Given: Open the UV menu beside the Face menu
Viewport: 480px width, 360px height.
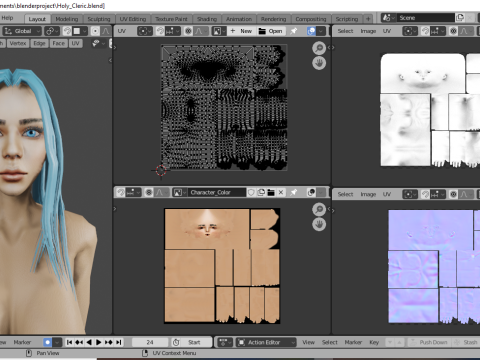Looking at the screenshot, I should [x=76, y=43].
